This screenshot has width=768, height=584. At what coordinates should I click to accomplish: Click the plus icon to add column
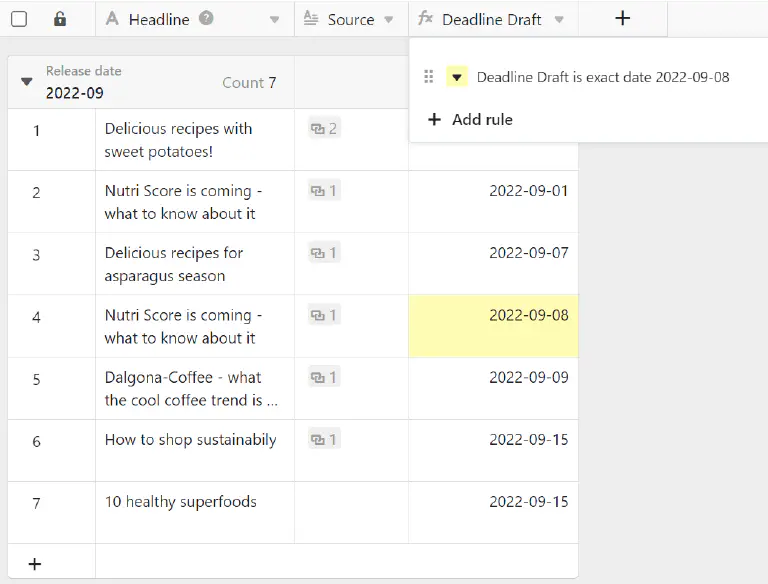point(622,18)
